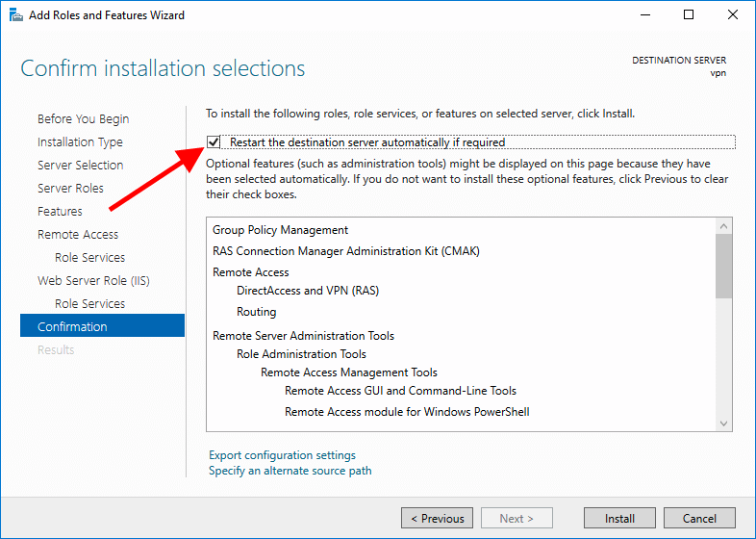Click the Install button
756x539 pixels.
(619, 518)
